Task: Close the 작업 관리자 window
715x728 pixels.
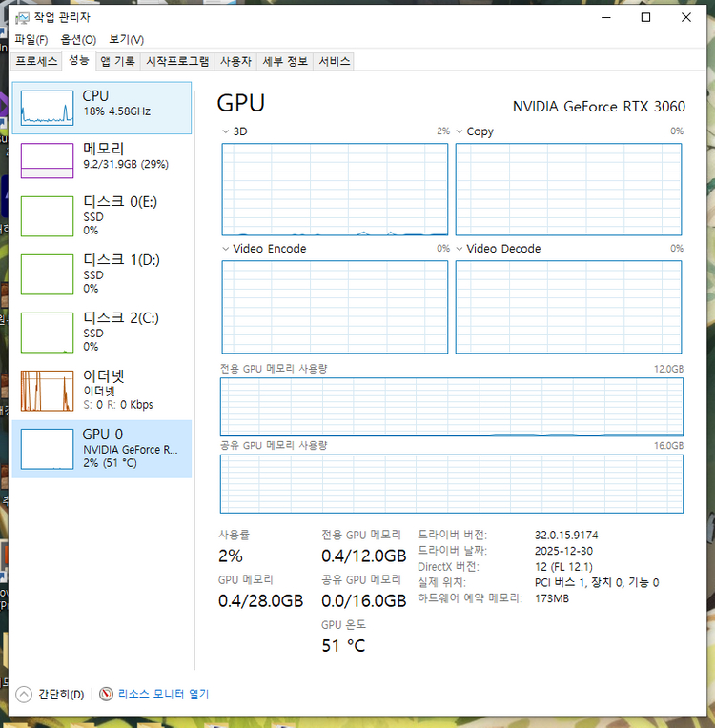Action: (686, 18)
